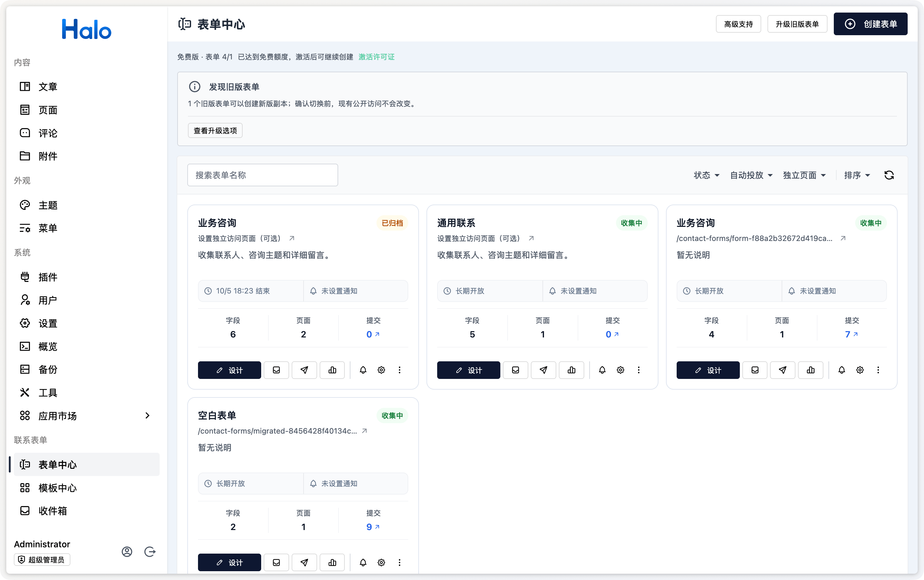Image resolution: width=924 pixels, height=580 pixels.
Task: Click the paper plane icon on 通用联系 card
Action: click(x=543, y=370)
